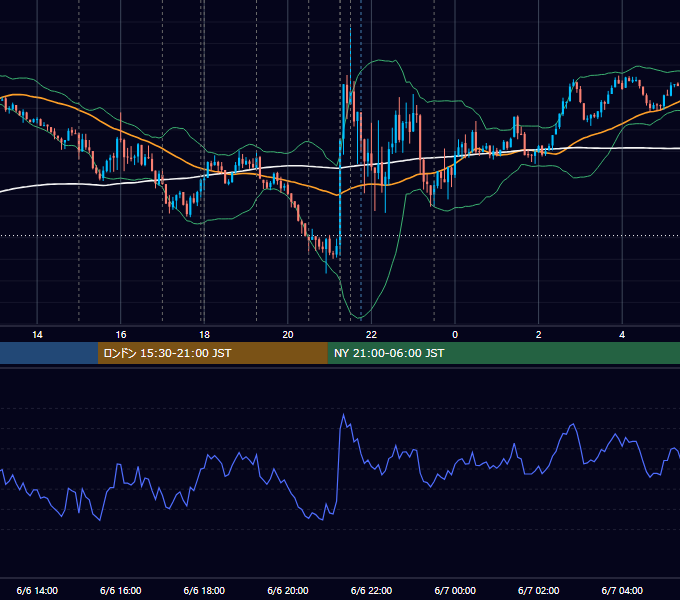Click the 18 hour label on upper axis

pyautogui.click(x=204, y=335)
